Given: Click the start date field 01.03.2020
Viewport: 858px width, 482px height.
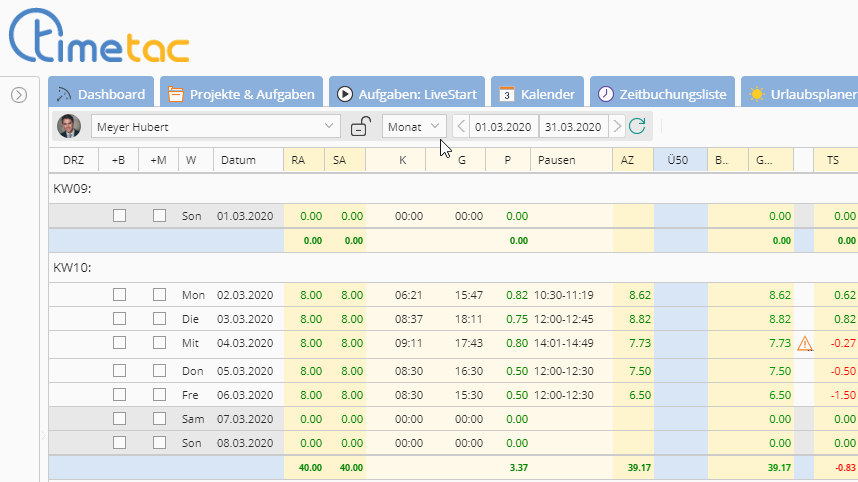Looking at the screenshot, I should click(x=503, y=126).
